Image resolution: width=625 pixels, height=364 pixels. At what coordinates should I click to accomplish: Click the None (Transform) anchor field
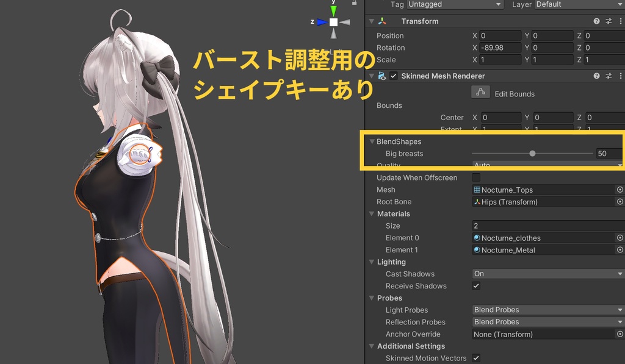[x=544, y=334]
